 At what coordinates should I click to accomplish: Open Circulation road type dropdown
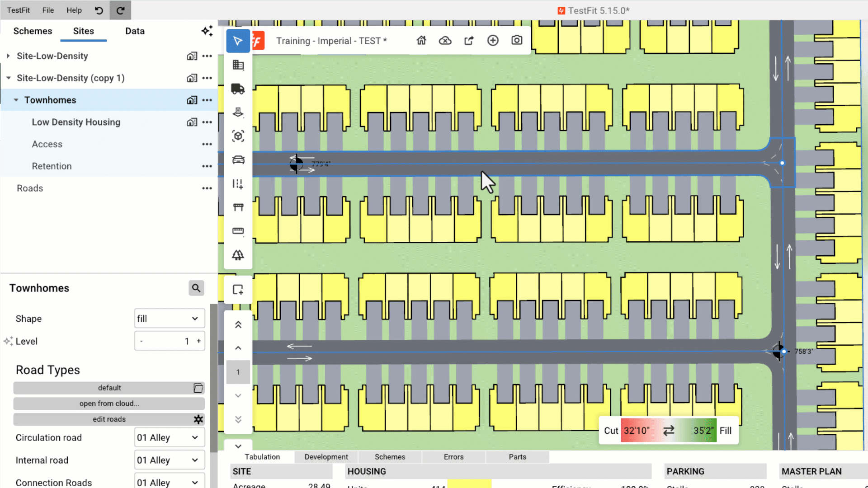coord(169,437)
